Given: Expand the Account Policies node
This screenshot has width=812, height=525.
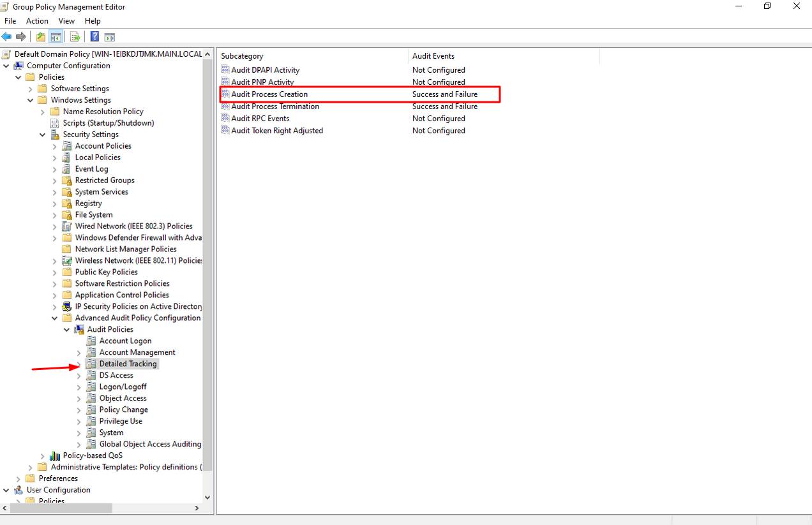Looking at the screenshot, I should [55, 146].
